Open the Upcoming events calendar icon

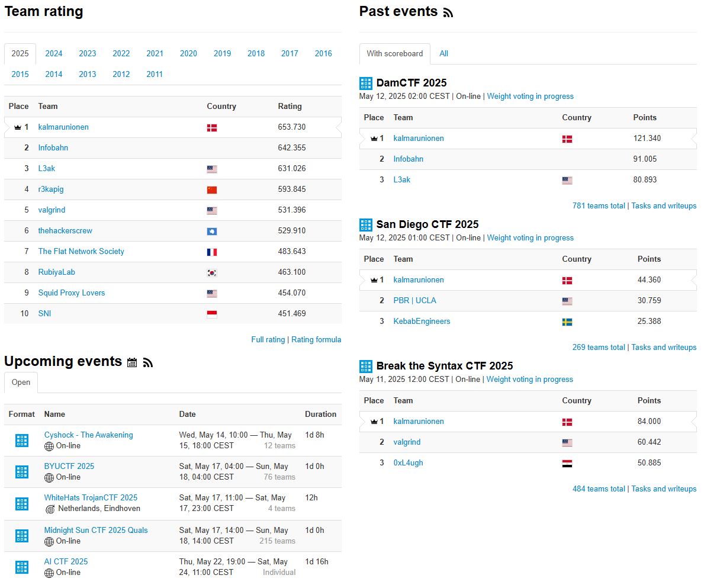point(132,362)
